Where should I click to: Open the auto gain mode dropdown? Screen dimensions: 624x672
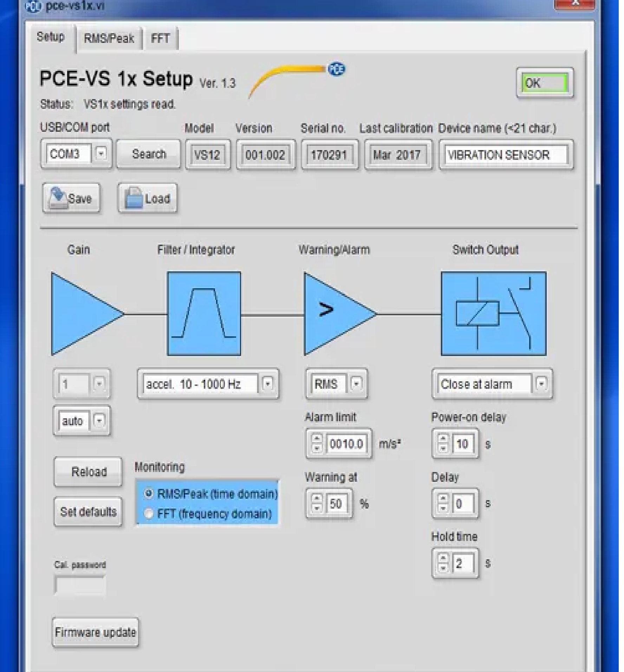click(99, 420)
